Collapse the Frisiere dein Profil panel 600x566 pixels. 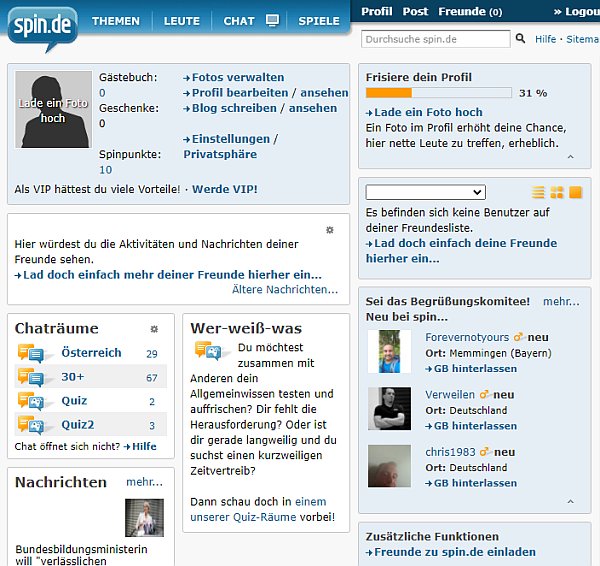570,157
